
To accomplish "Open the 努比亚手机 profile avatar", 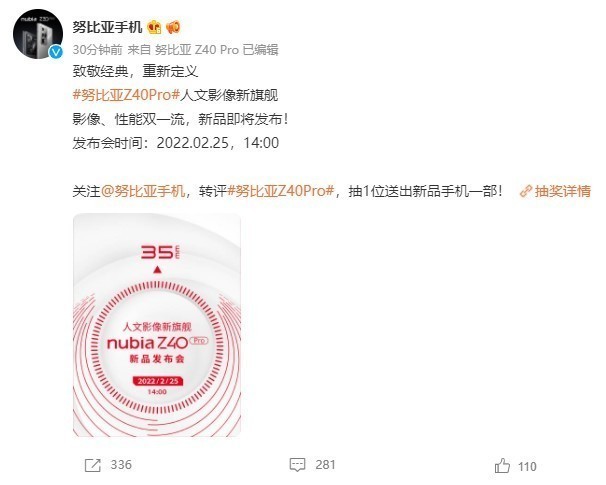I will pos(37,34).
